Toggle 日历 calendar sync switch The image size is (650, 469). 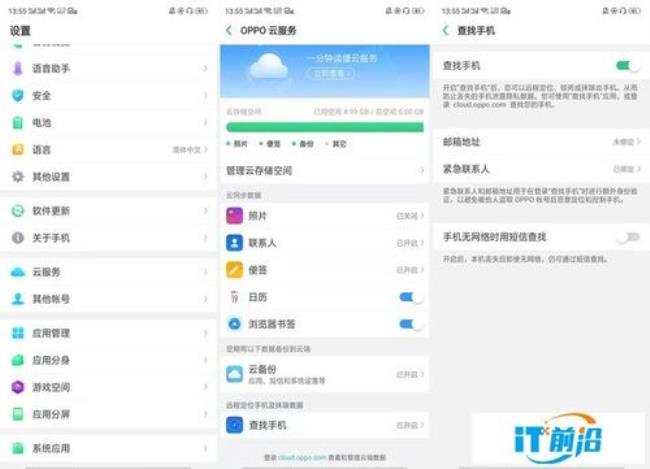point(411,297)
